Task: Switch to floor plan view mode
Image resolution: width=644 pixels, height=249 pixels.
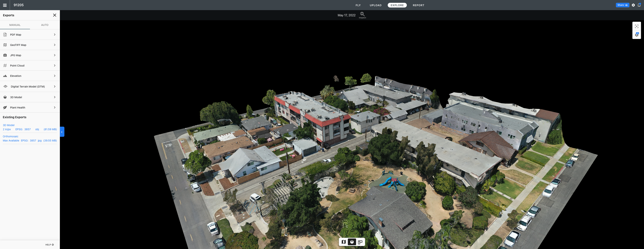Action: [360, 242]
